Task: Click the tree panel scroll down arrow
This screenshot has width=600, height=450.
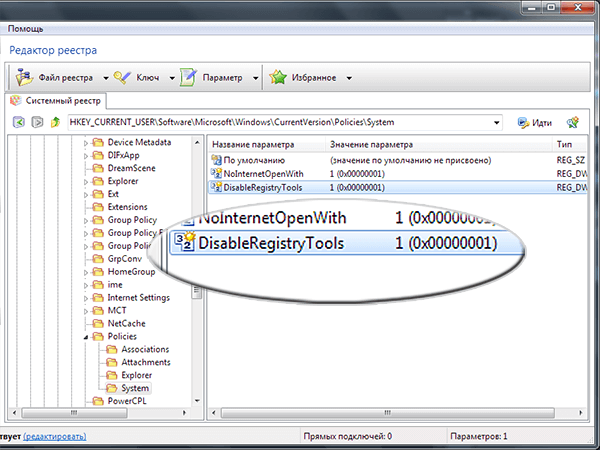Action: click(197, 401)
